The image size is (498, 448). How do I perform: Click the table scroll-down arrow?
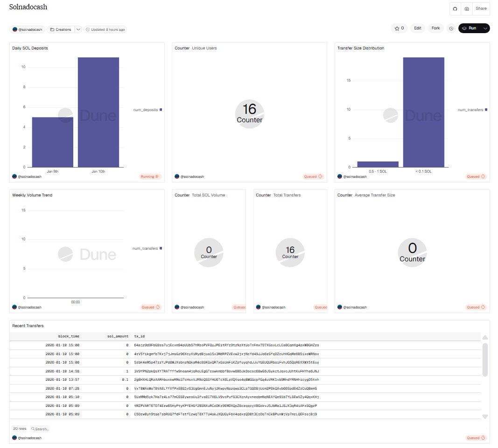[485, 416]
